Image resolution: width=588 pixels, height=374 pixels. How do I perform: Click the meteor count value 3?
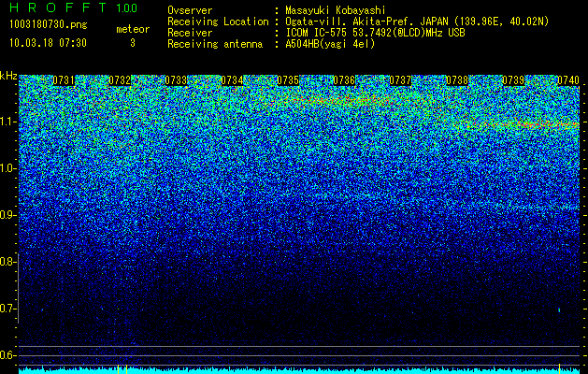pyautogui.click(x=133, y=43)
